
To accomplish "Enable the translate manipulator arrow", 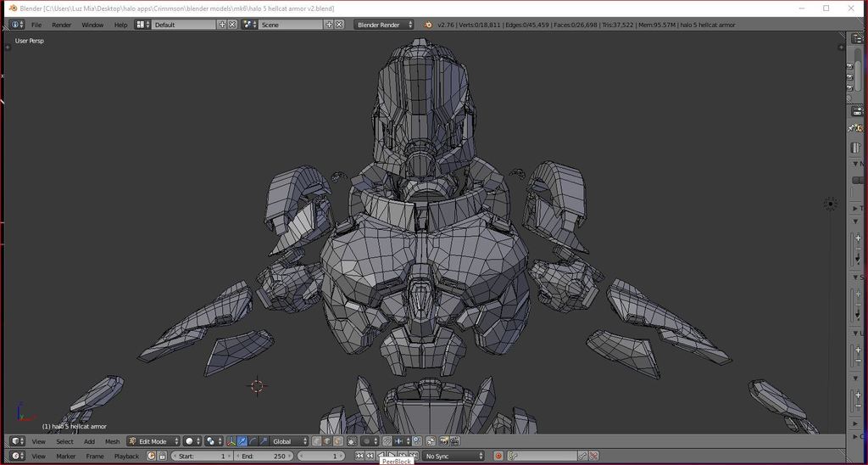I will (242, 441).
